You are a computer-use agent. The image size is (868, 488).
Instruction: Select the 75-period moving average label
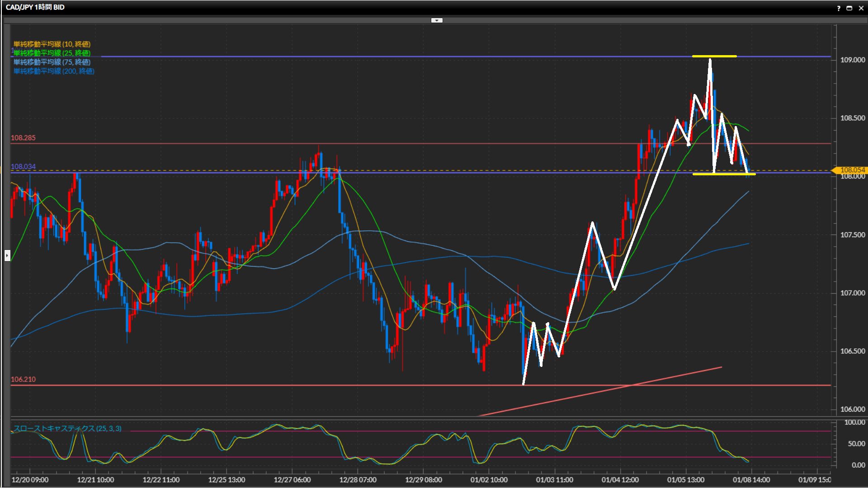coord(52,62)
